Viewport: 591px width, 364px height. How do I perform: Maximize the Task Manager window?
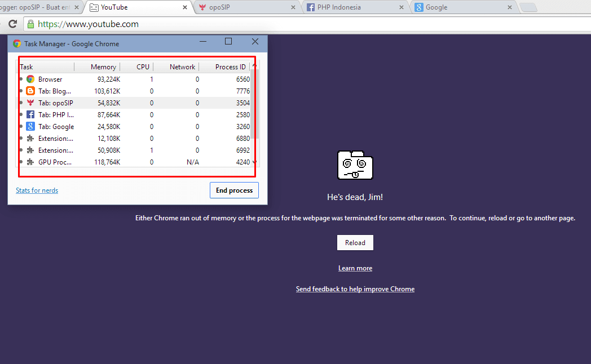(228, 41)
